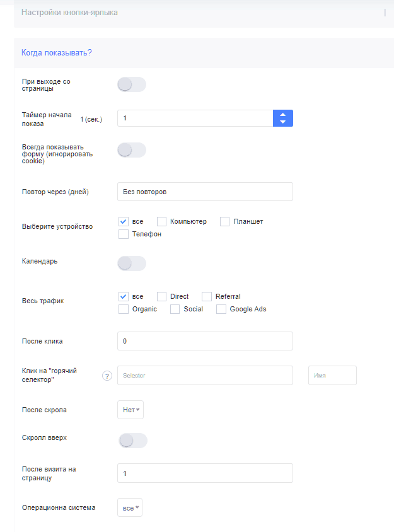Uncheck the "все" checkbox for Весь трафик

click(x=124, y=296)
